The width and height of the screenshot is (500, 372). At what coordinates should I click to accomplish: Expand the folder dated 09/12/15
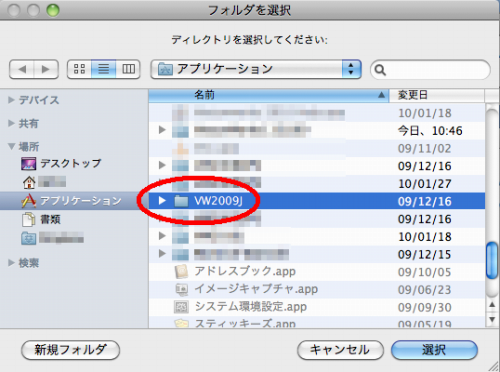[162, 254]
